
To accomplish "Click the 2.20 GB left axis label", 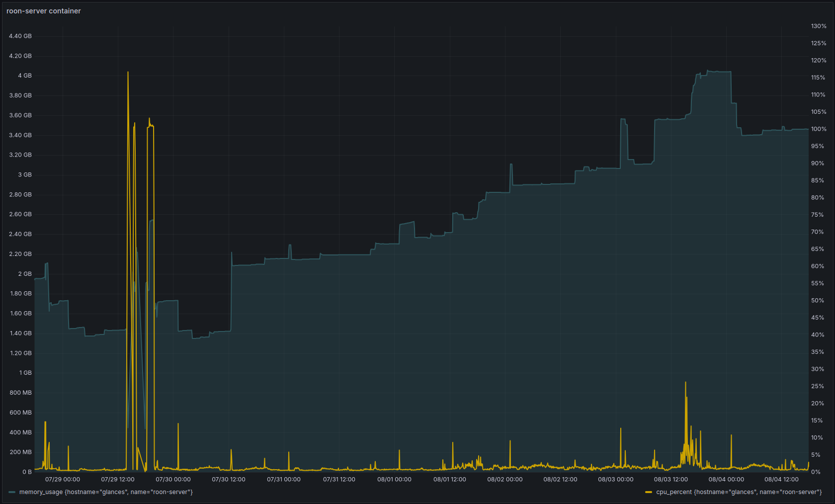I will (20, 254).
